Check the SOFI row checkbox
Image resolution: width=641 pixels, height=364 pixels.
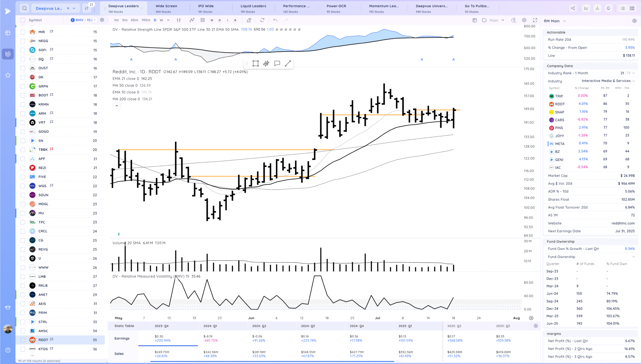23,50
